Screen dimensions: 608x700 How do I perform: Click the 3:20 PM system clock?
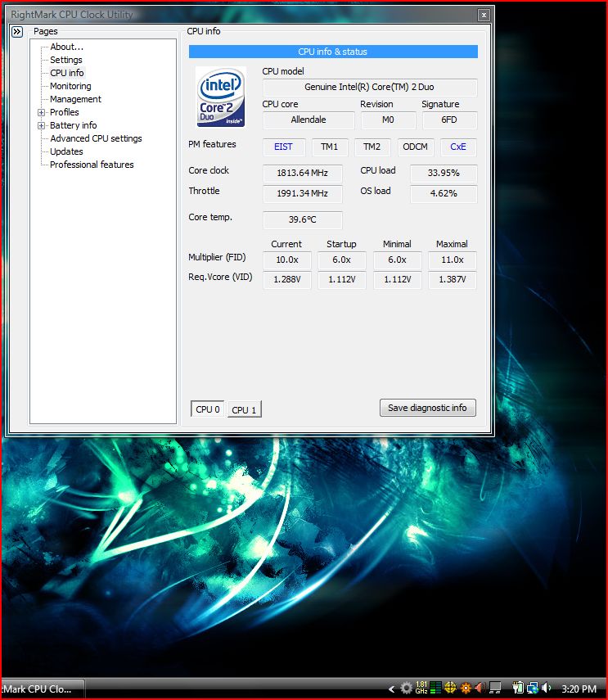point(579,689)
